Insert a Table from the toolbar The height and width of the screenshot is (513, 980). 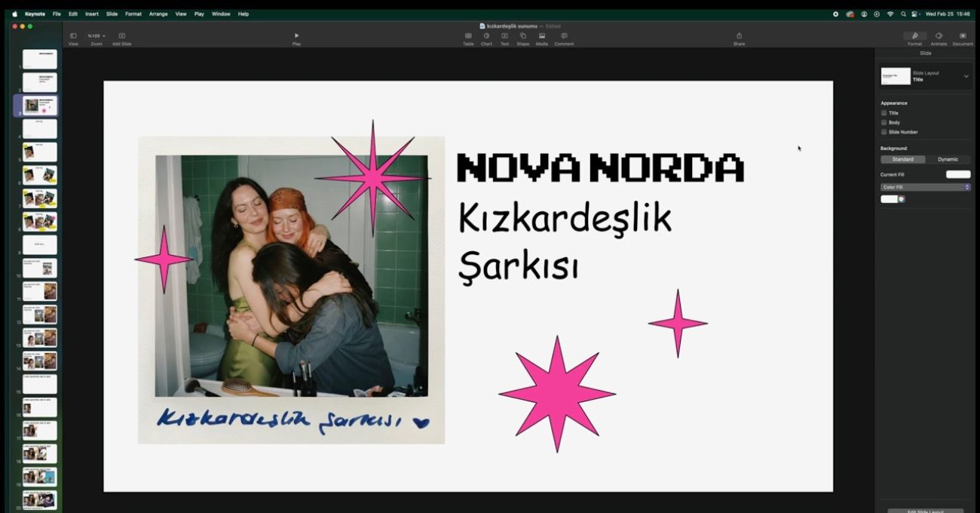(467, 38)
